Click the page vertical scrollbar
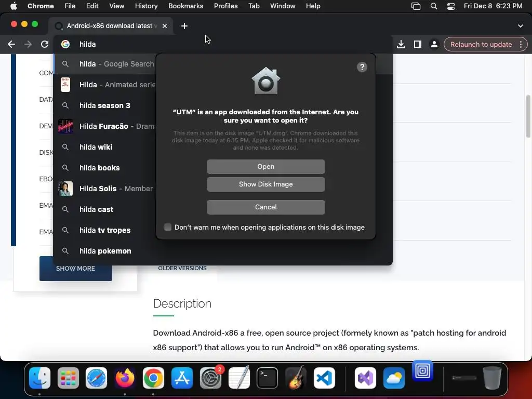Screen dimensions: 532x399 coord(528,116)
